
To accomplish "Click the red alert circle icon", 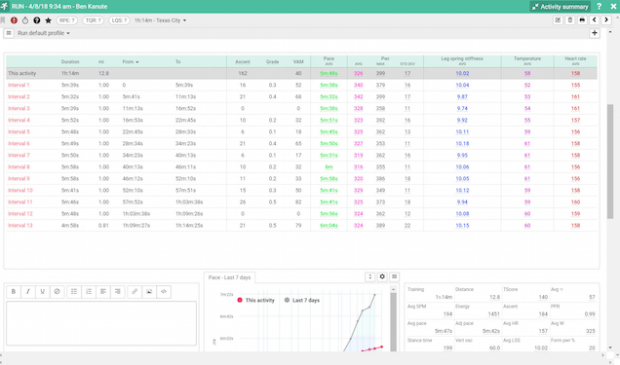I will coord(14,20).
